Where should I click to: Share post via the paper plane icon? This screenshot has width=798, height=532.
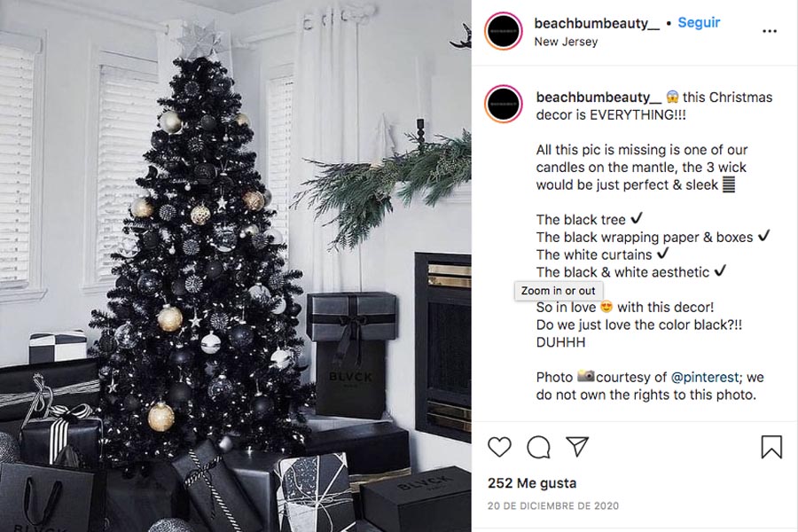point(577,447)
